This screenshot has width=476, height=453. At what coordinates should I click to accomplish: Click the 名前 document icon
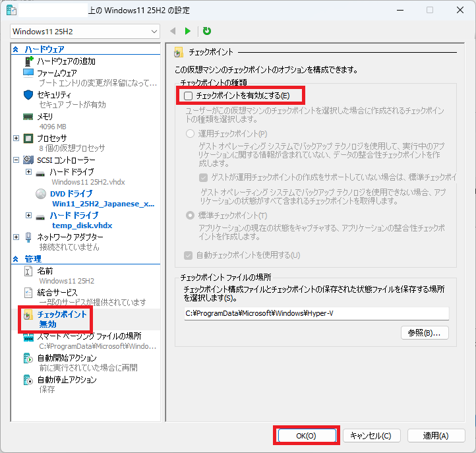tap(28, 271)
